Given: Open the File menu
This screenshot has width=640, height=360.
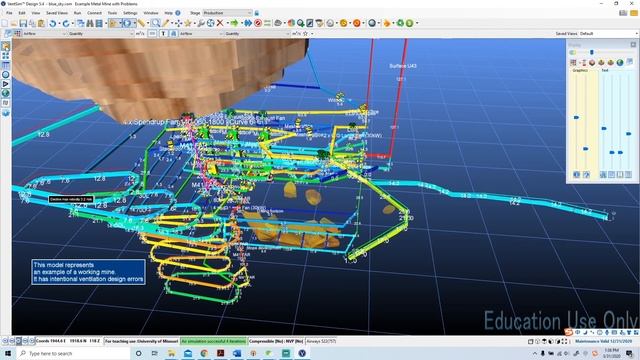Looking at the screenshot, I should pos(9,13).
